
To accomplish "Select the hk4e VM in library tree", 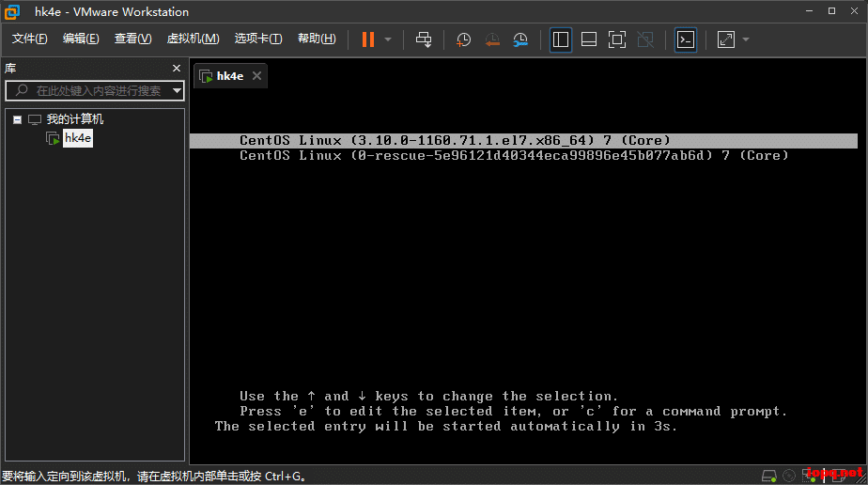I will click(x=77, y=138).
